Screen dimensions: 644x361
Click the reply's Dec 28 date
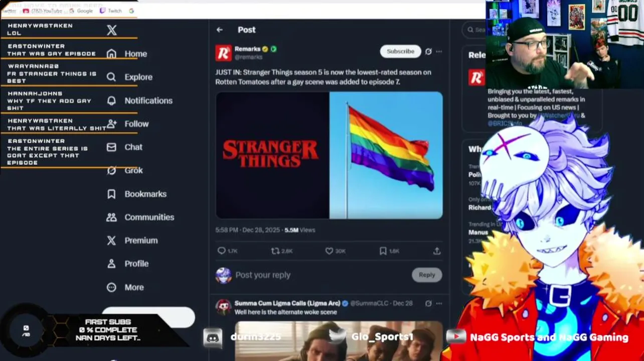(403, 303)
